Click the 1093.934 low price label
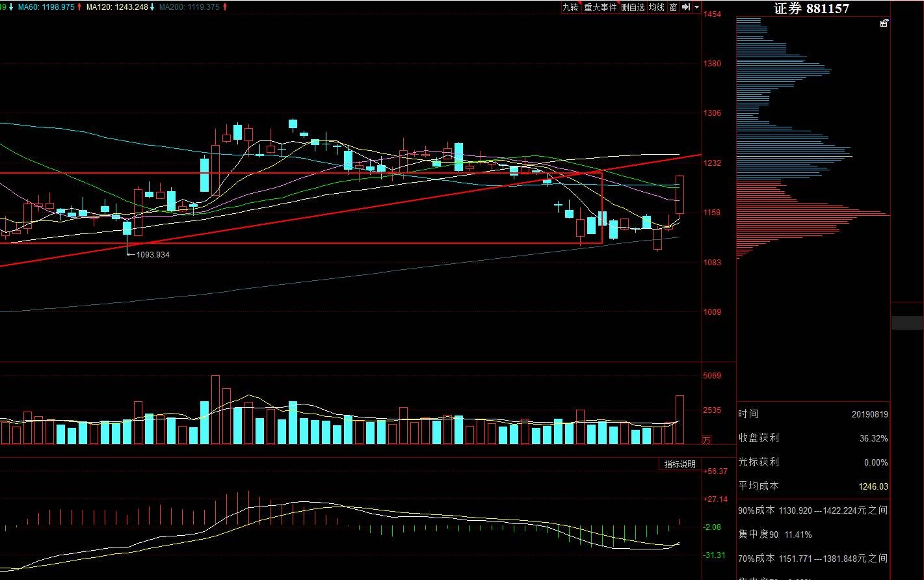Image resolution: width=924 pixels, height=580 pixels. [153, 255]
